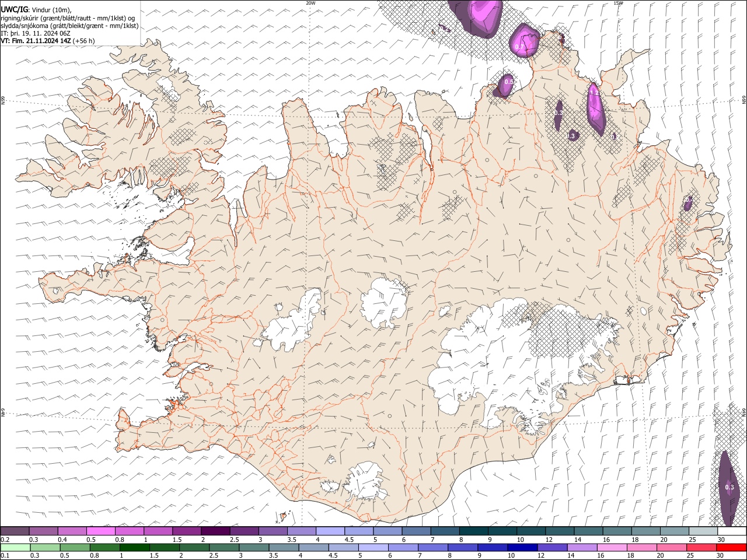Click the 'IT: þri. 19. 11. 2024 06Z' line
This screenshot has height=560, width=747.
36,33
